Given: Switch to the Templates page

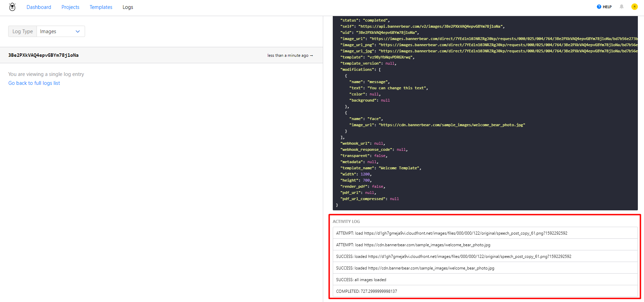Looking at the screenshot, I should coord(101,7).
